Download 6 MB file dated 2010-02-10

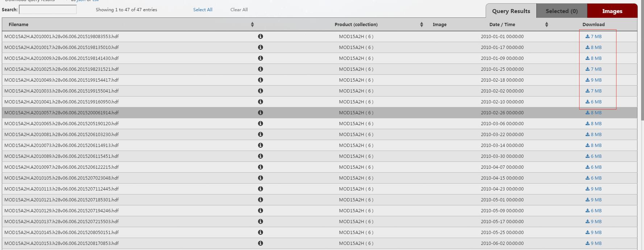tap(593, 102)
